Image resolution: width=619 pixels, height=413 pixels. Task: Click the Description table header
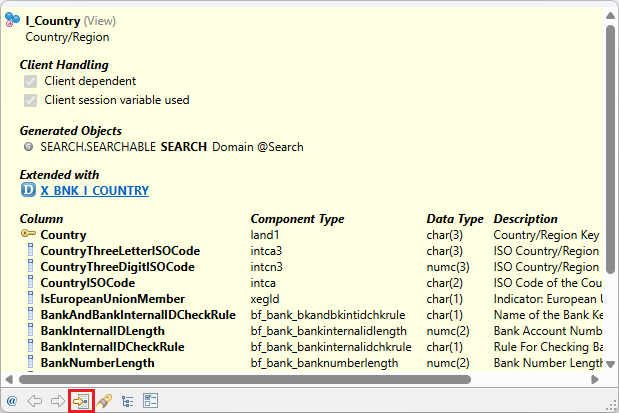526,219
